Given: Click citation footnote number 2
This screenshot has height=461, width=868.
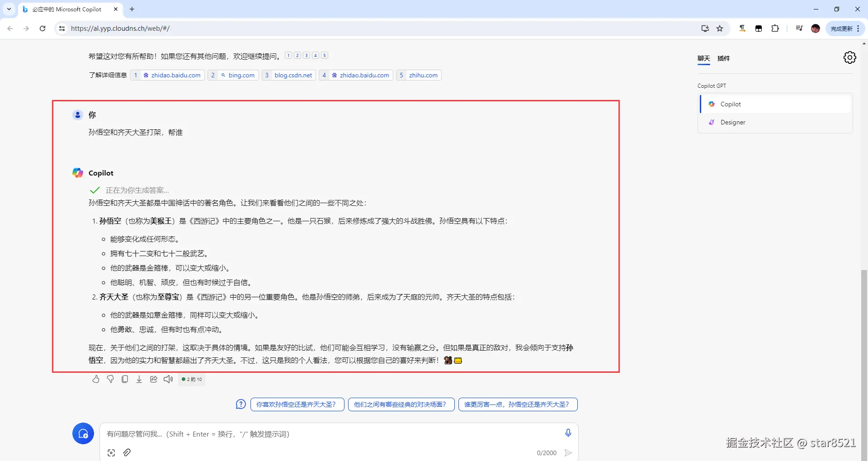Looking at the screenshot, I should coord(297,55).
